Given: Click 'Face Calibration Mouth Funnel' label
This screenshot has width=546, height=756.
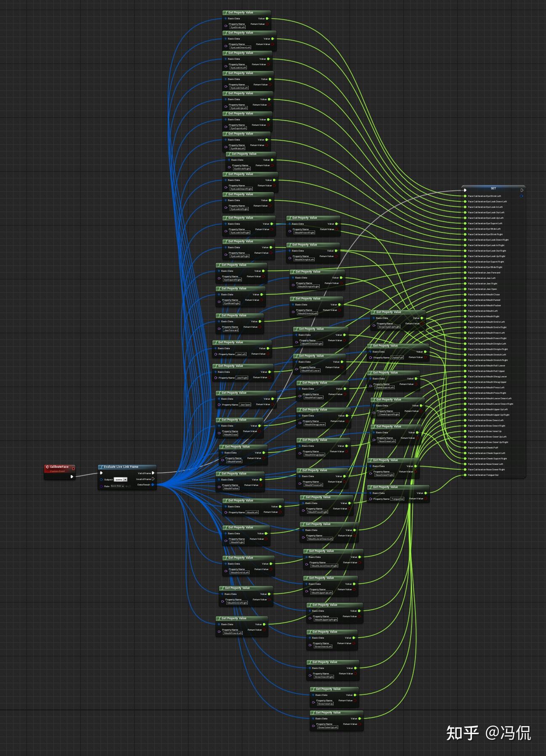Looking at the screenshot, I should [x=484, y=300].
